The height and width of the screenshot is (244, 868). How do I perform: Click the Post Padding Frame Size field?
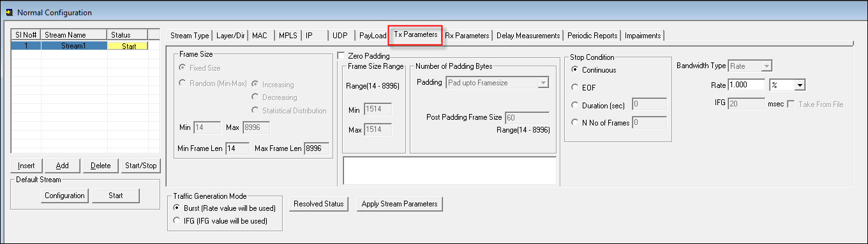pos(527,117)
